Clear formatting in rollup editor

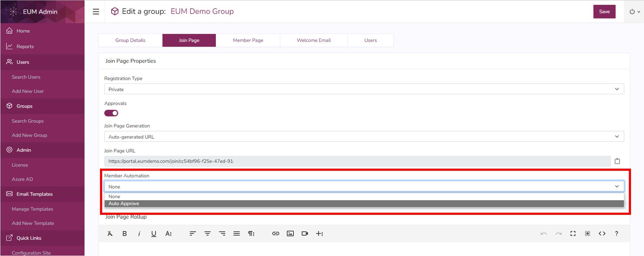(x=110, y=234)
